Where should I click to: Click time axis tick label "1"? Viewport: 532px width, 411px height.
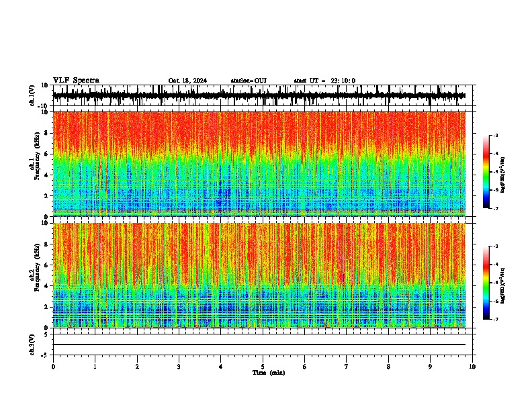(95, 367)
